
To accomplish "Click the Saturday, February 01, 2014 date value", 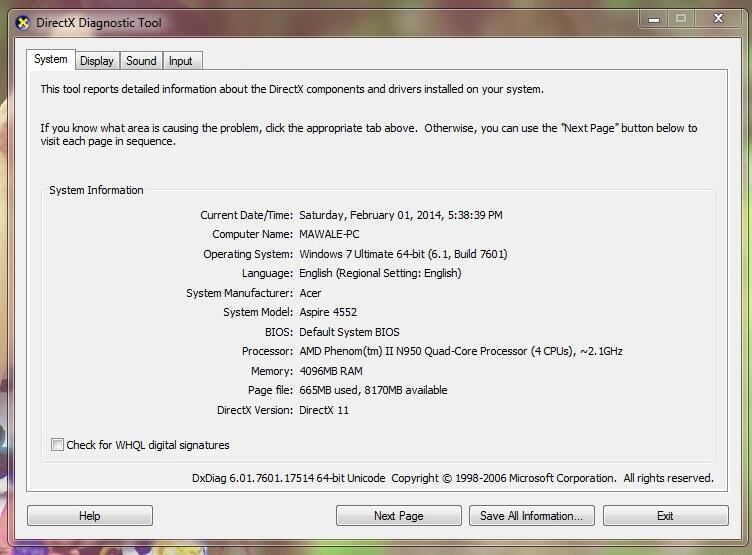I will point(400,215).
